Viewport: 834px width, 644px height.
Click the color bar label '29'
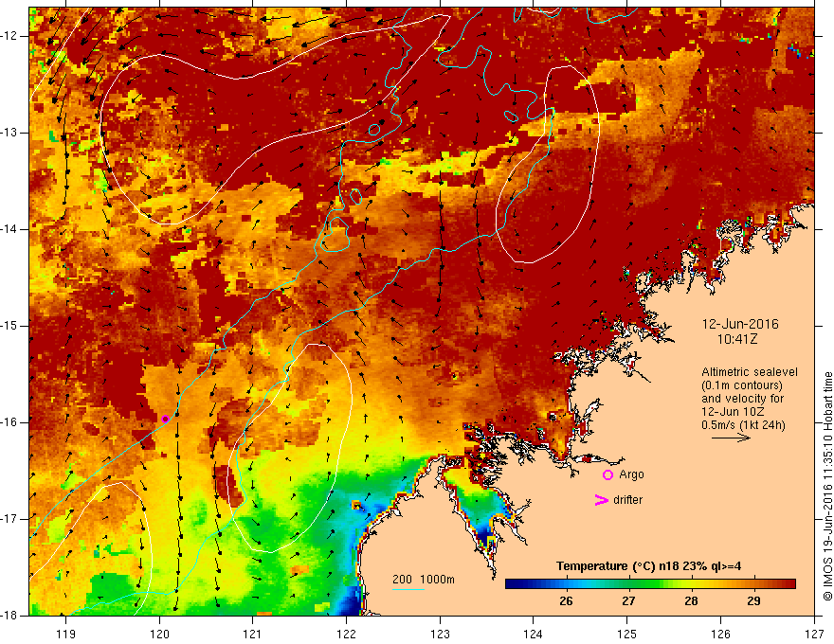[x=753, y=601]
